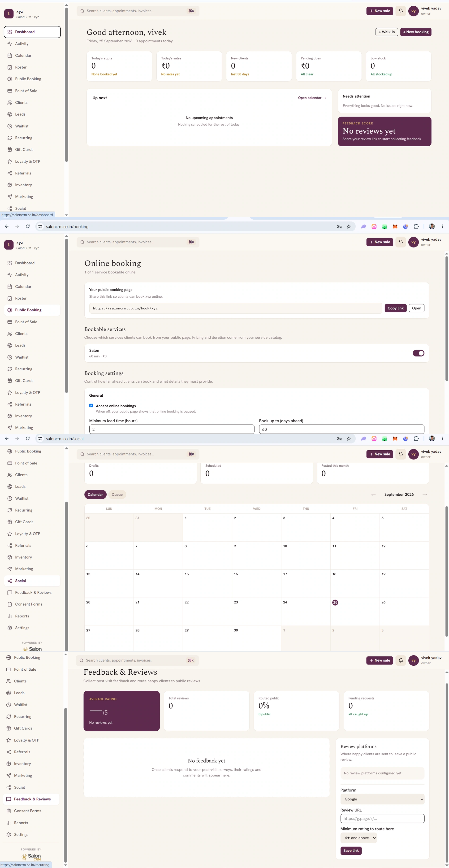Click Copy link for public booking page
Screen dimensions: 449x868
pos(395,308)
